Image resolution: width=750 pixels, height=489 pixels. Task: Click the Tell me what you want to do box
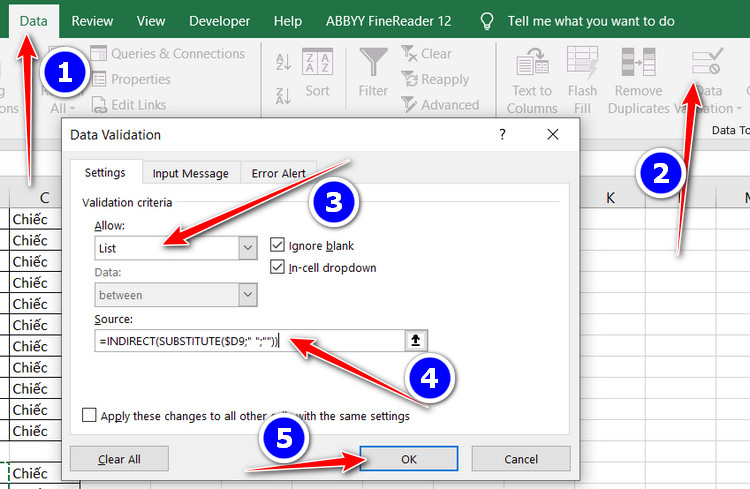coord(591,21)
